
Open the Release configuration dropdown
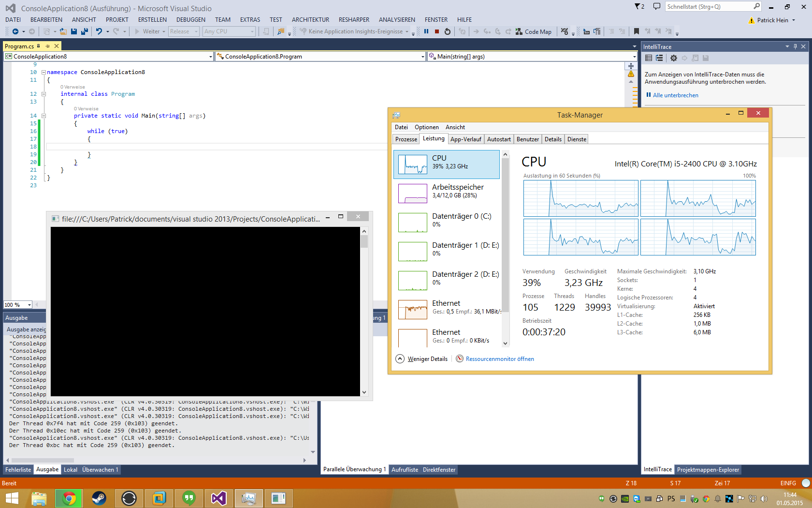coord(184,31)
